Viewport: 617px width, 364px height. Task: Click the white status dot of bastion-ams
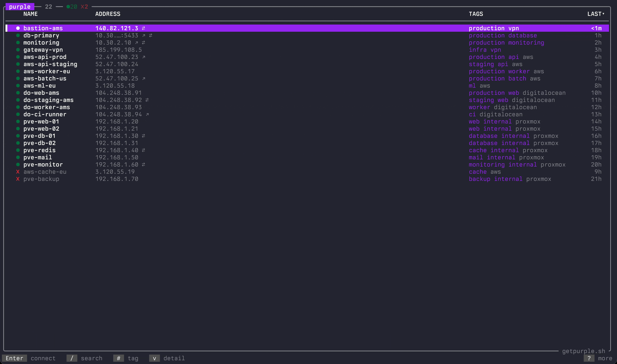(18, 28)
